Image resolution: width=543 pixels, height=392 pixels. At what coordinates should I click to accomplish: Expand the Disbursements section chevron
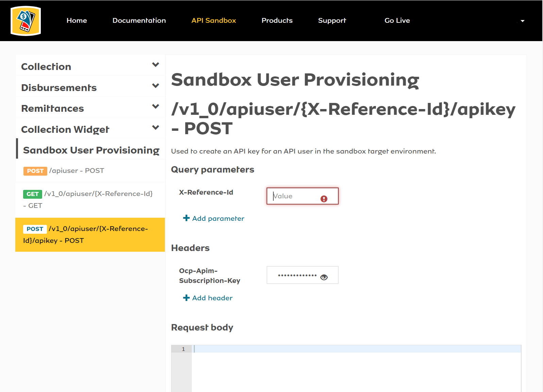coord(156,86)
